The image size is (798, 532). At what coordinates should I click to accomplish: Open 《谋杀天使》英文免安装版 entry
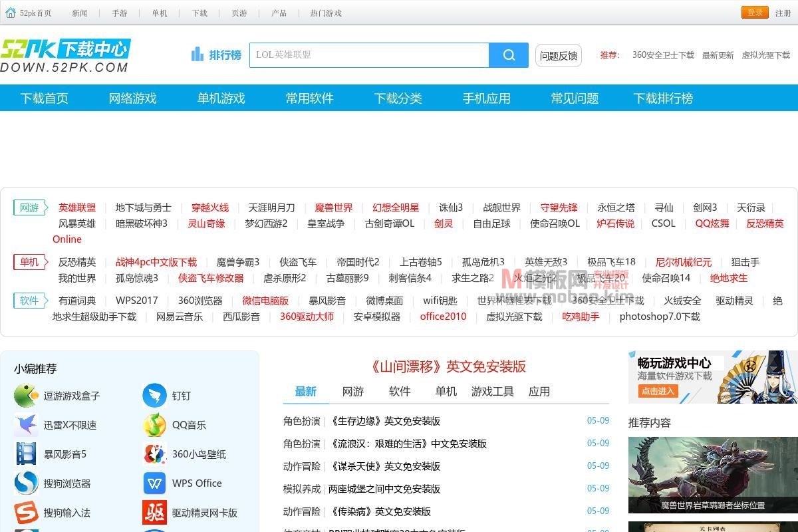pyautogui.click(x=384, y=466)
